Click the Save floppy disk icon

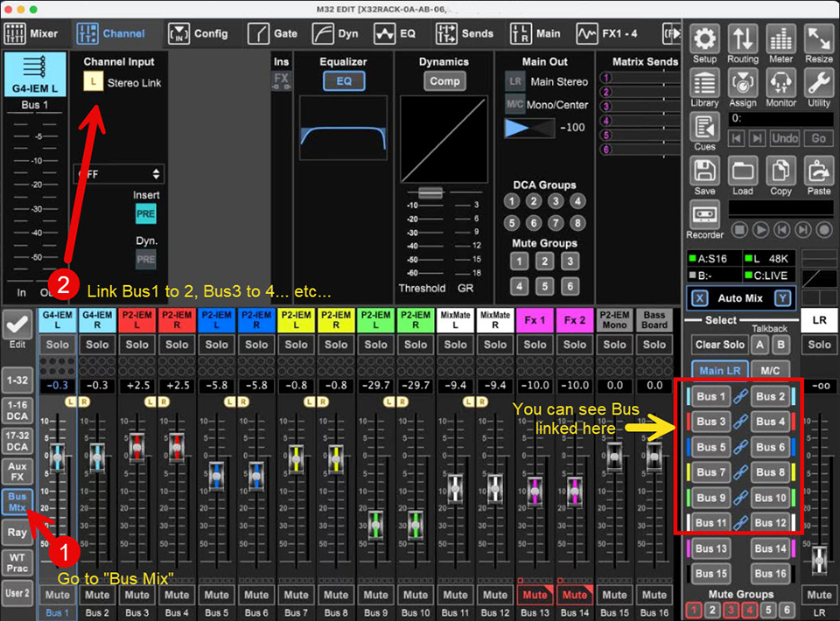pos(704,171)
